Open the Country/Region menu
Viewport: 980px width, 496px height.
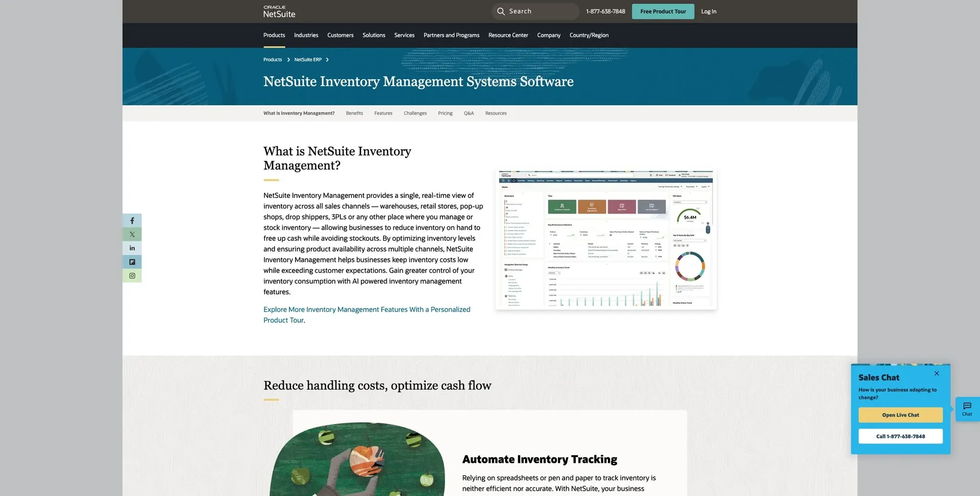point(589,35)
